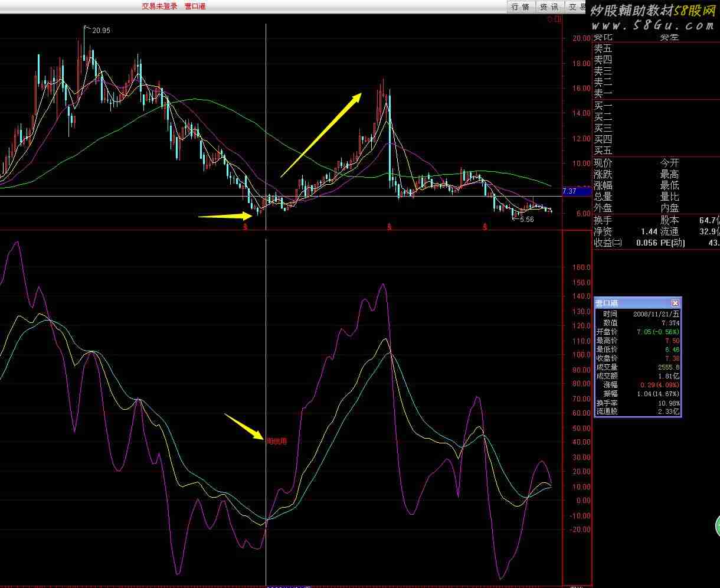The image size is (720, 588).
Task: Click the 交易未登录 status text in title bar
Action: pos(159,6)
